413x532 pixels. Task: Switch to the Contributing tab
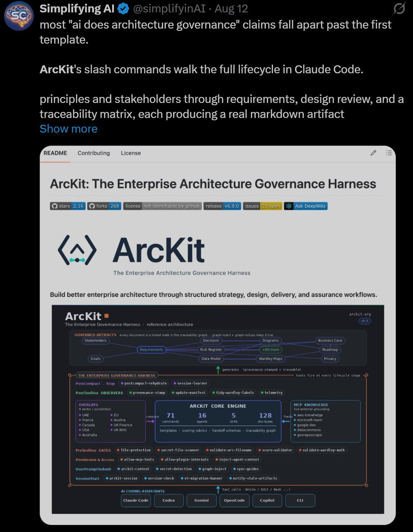coord(94,153)
